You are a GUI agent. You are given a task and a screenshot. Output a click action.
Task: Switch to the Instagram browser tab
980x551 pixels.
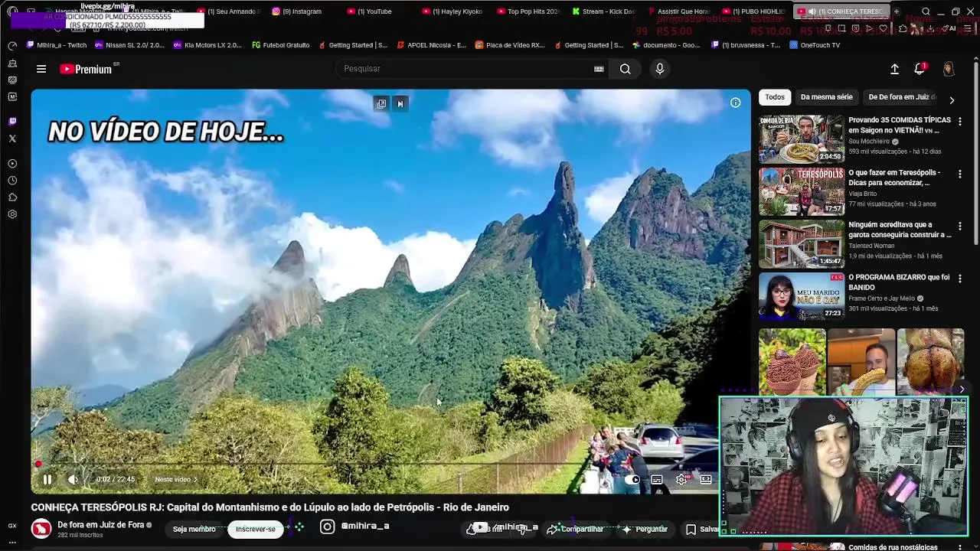(299, 11)
